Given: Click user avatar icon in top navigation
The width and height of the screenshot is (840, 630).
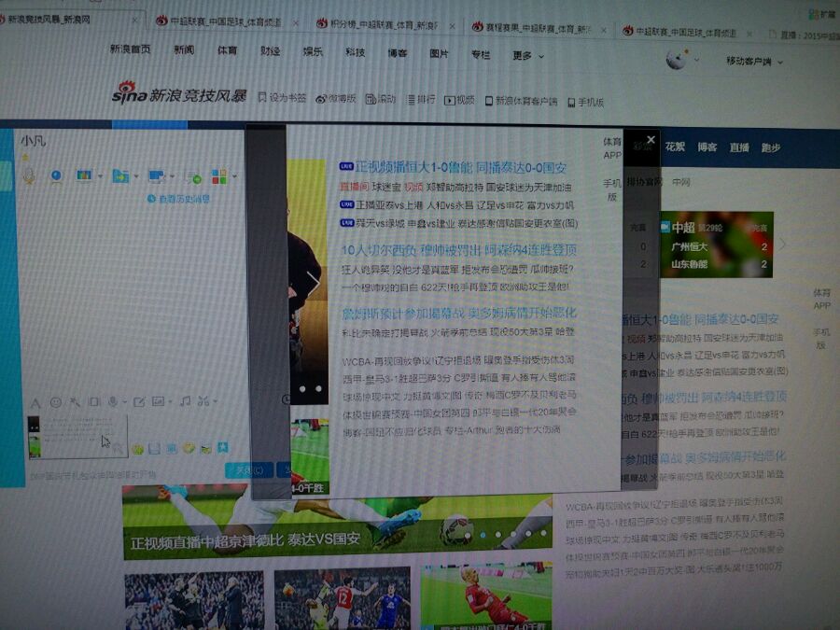Looking at the screenshot, I should [x=676, y=59].
